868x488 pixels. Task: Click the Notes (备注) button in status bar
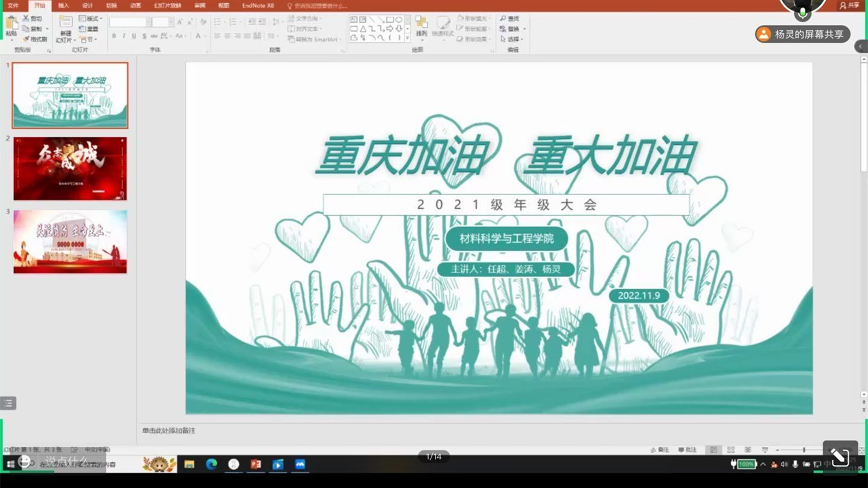tap(660, 450)
